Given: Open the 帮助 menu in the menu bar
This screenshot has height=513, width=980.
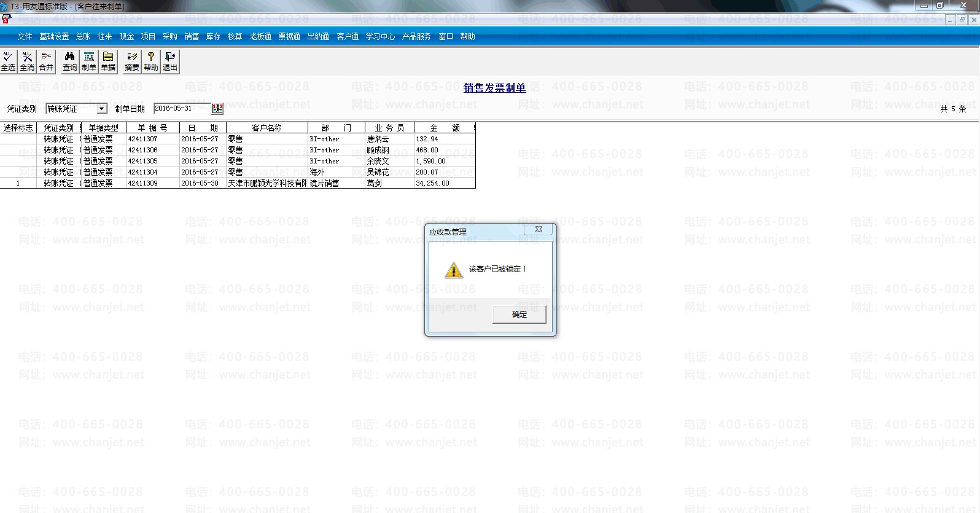Looking at the screenshot, I should click(x=467, y=36).
